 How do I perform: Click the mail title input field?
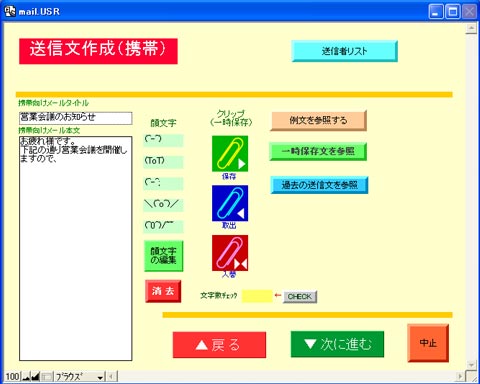click(x=76, y=118)
